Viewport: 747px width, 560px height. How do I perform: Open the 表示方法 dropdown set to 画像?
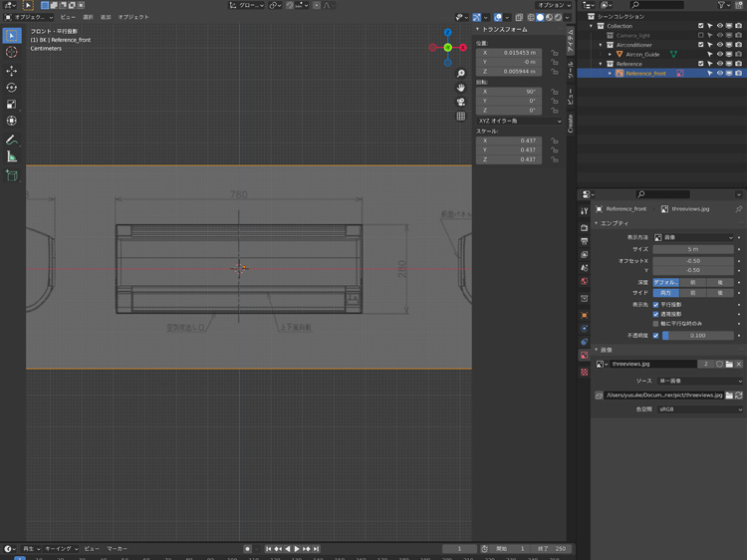693,237
